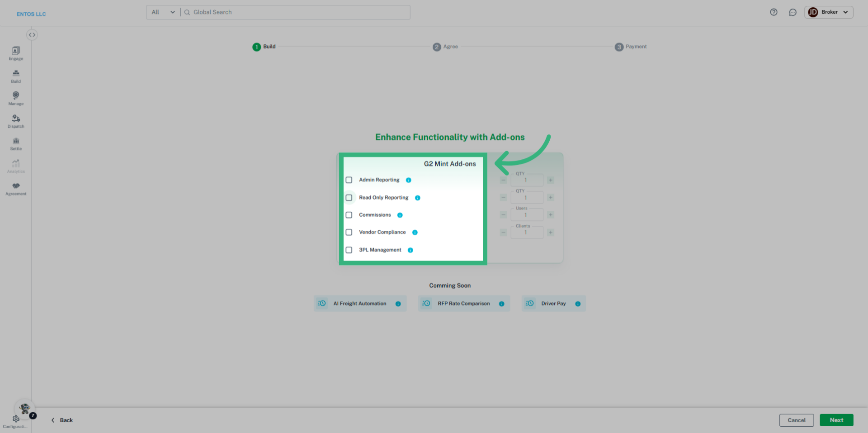Open the Agreement section
The width and height of the screenshot is (868, 433).
pyautogui.click(x=15, y=188)
